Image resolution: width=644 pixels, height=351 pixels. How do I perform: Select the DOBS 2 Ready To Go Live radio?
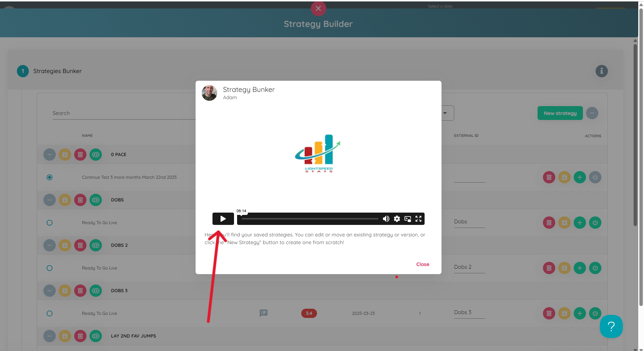(49, 268)
